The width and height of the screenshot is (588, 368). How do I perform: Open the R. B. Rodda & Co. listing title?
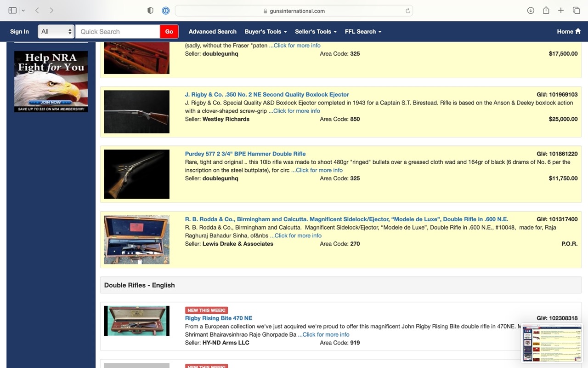point(347,219)
